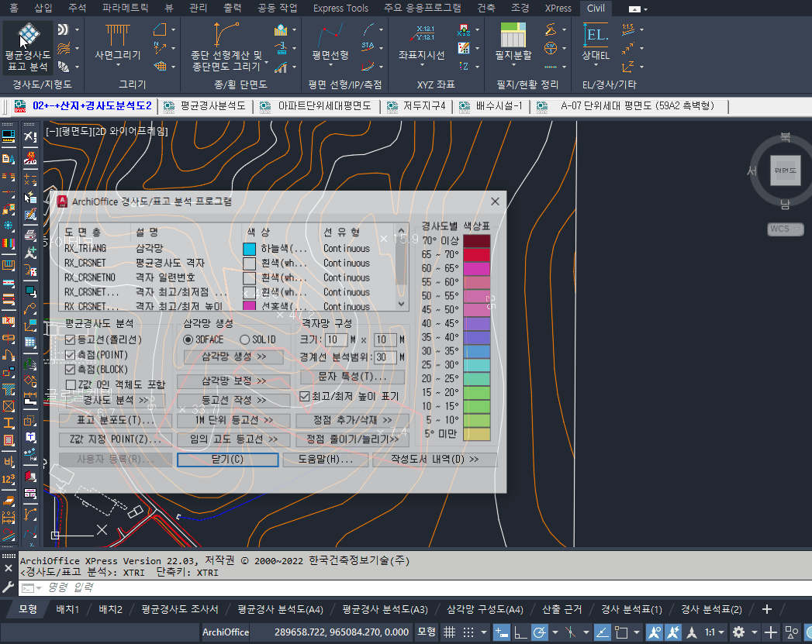Screen dimensions: 812x644
Task: Click the 닫기(C) button
Action: click(227, 460)
